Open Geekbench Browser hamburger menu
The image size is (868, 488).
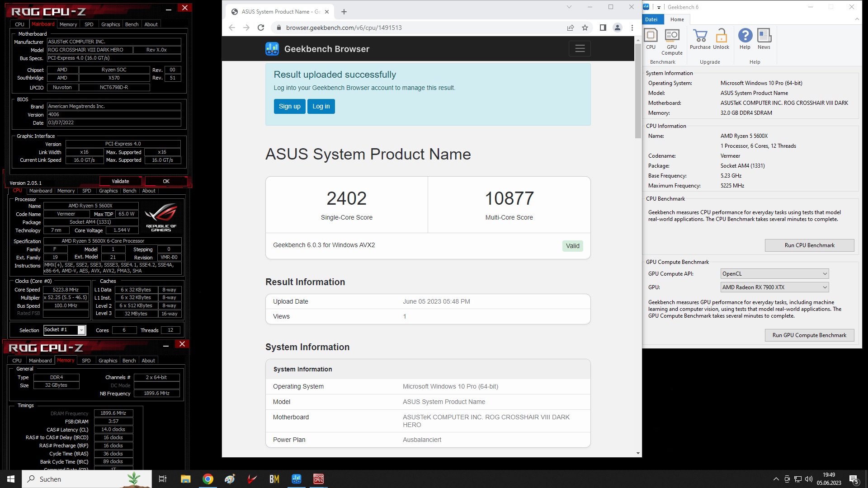[x=580, y=48]
